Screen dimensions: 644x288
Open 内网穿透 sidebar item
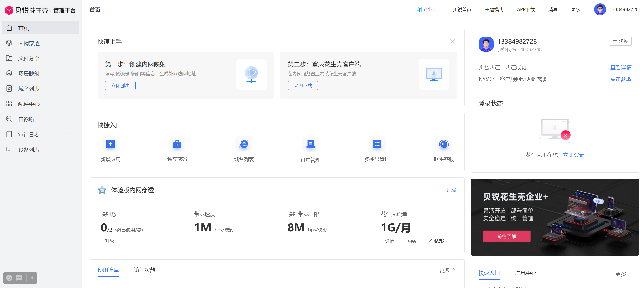[40, 43]
